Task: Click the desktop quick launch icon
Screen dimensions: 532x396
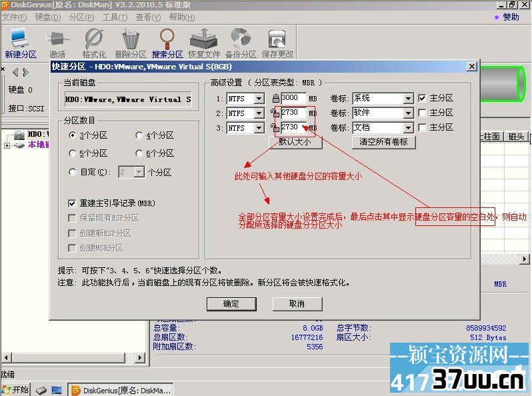Action: coord(57,390)
